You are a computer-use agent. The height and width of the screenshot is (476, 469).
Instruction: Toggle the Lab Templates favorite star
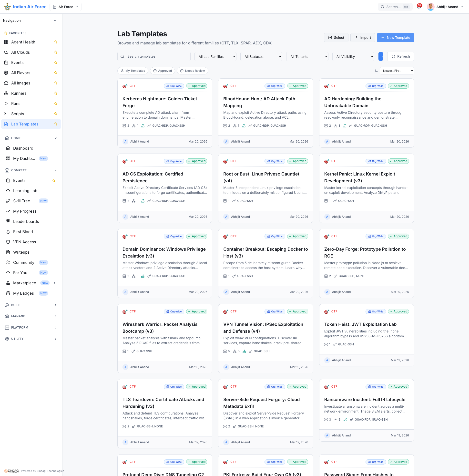click(x=56, y=124)
